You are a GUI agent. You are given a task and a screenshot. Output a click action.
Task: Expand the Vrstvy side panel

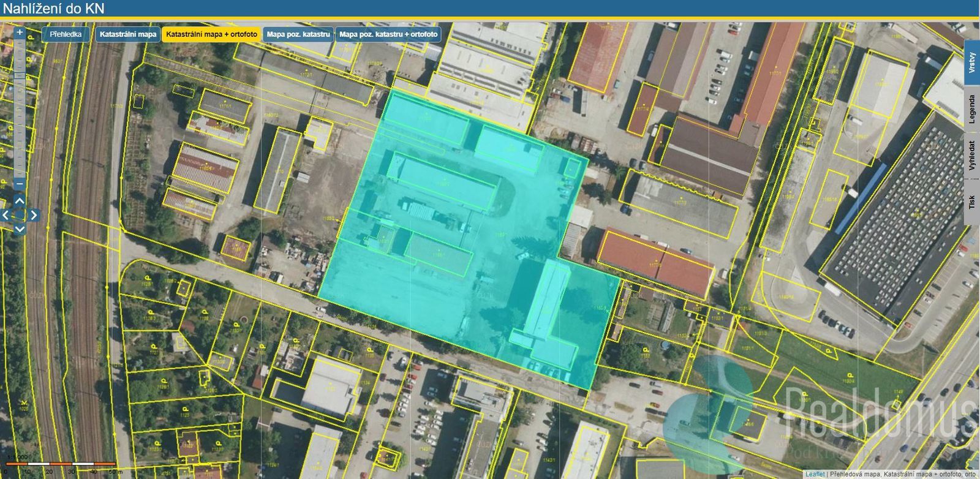pyautogui.click(x=972, y=64)
